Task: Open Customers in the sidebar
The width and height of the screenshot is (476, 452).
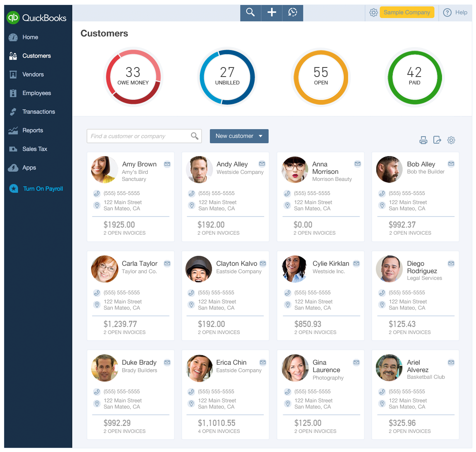Action: click(36, 56)
